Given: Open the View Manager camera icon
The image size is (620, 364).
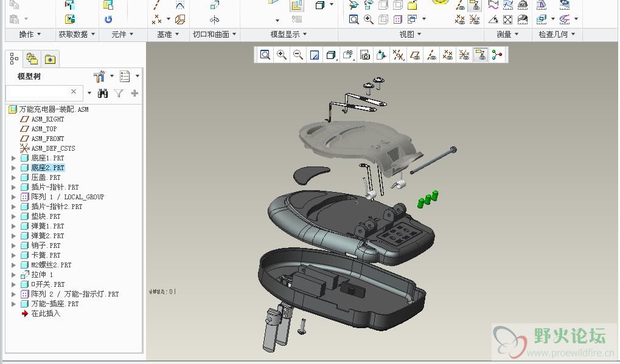Looking at the screenshot, I should 365,55.
